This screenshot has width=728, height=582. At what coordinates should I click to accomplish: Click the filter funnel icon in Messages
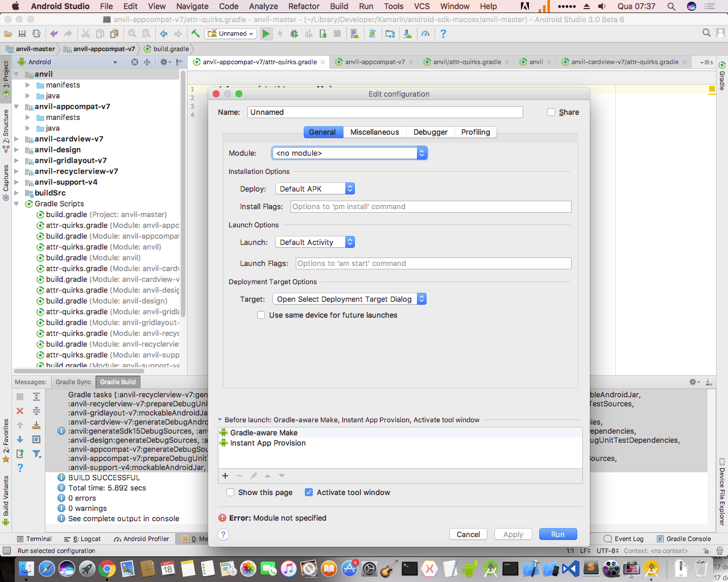click(36, 454)
